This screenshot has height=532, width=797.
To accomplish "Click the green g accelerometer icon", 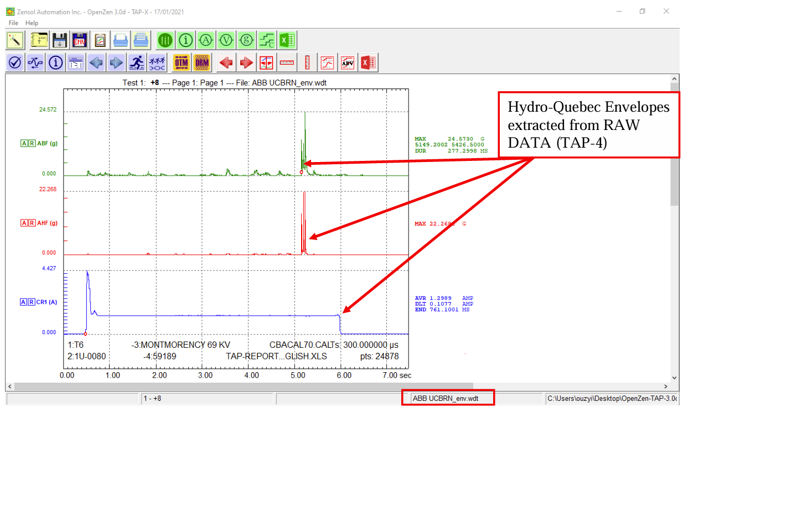I will (246, 40).
